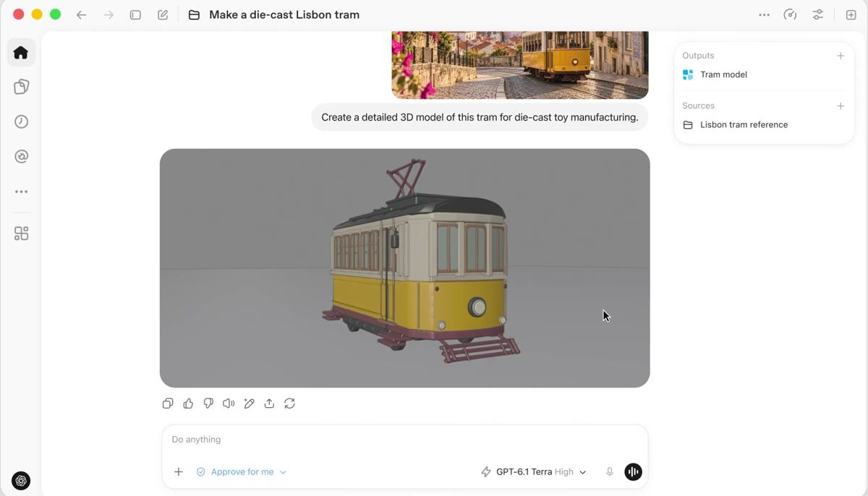The height and width of the screenshot is (496, 868).
Task: Start a new chat with compose icon
Action: pyautogui.click(x=163, y=14)
